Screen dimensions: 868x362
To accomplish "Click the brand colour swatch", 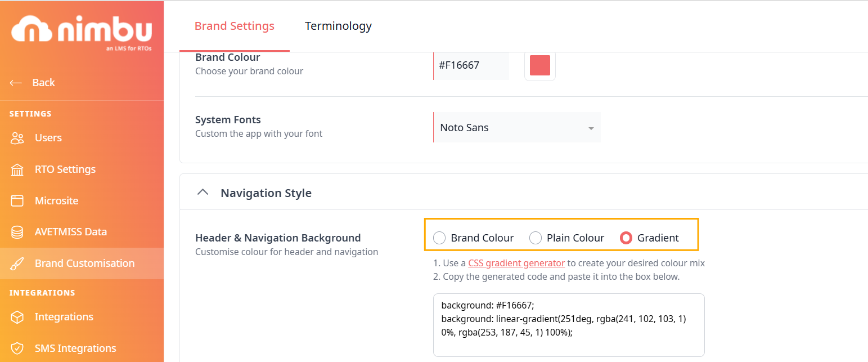I will (540, 65).
